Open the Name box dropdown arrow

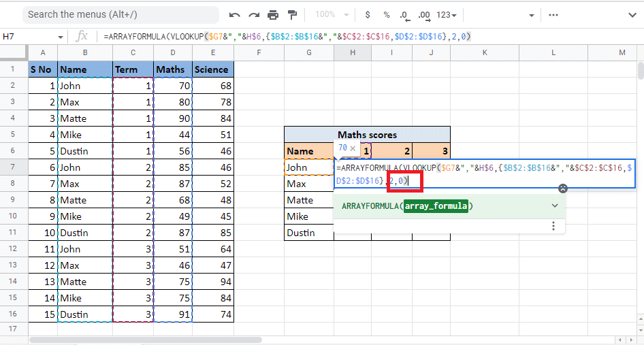(61, 37)
